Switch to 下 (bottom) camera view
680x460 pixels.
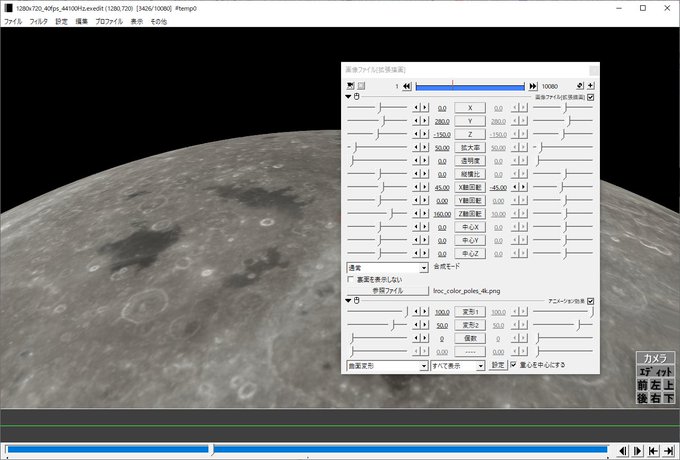(x=669, y=398)
